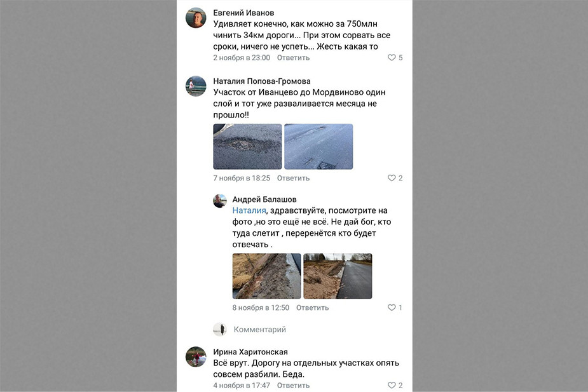Reply to Евгений Иванов's comment
Screen dimensions: 588x392
[x=293, y=58]
